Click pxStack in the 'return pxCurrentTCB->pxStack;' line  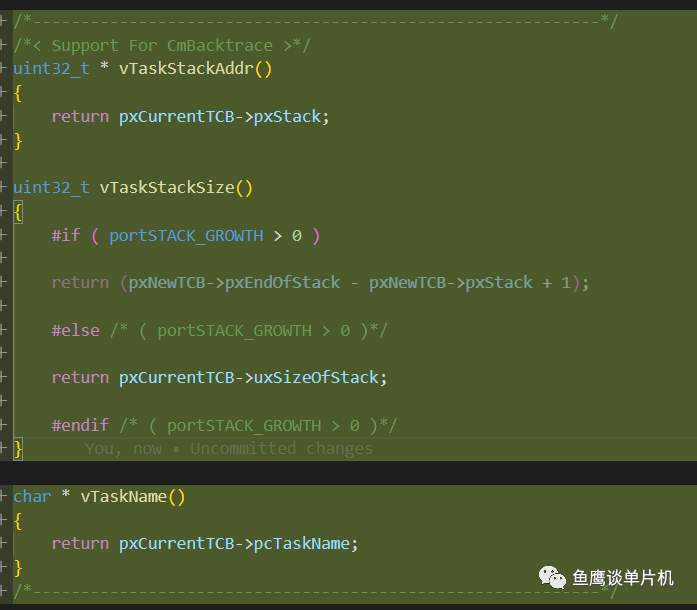pos(287,116)
